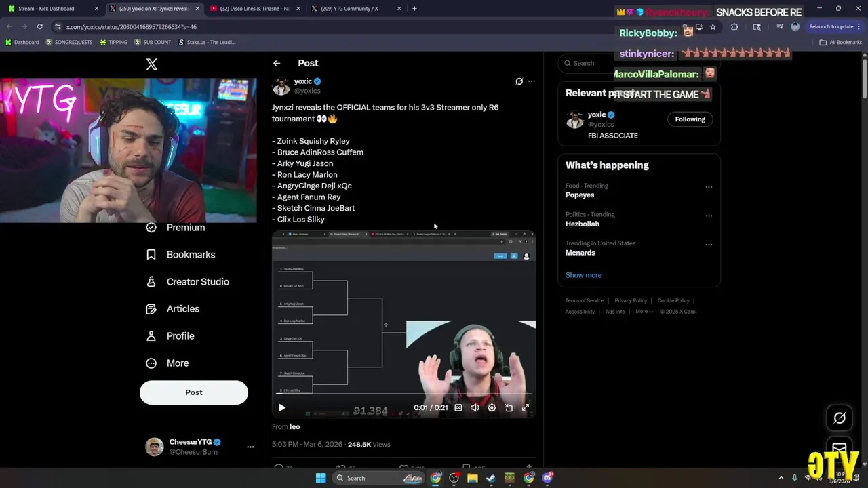Play the tournament bracket video
This screenshot has width=868, height=488.
pyautogui.click(x=282, y=407)
